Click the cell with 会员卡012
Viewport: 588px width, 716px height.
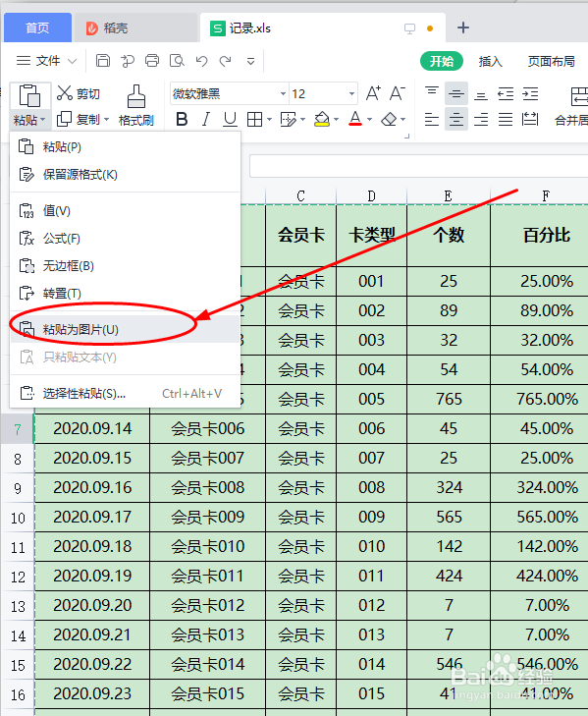(x=208, y=605)
